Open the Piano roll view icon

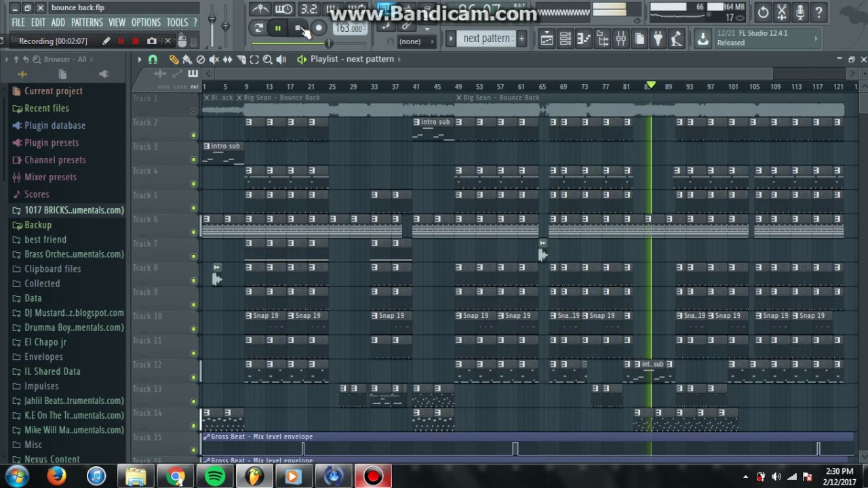point(584,39)
